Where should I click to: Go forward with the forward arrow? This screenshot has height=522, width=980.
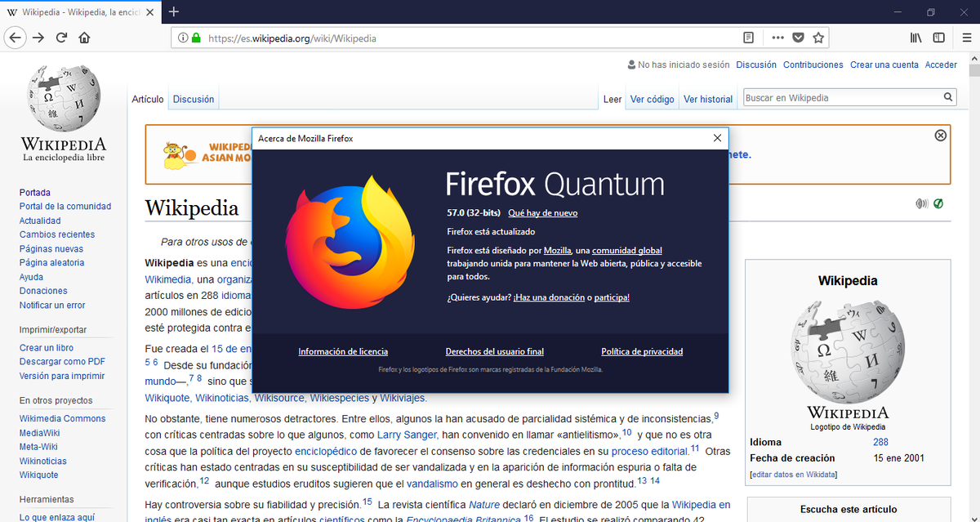[x=38, y=38]
